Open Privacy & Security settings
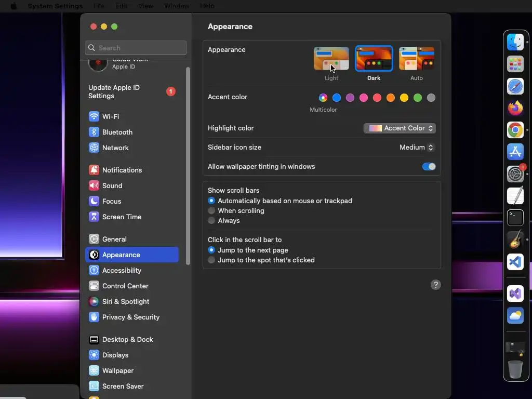 click(131, 317)
